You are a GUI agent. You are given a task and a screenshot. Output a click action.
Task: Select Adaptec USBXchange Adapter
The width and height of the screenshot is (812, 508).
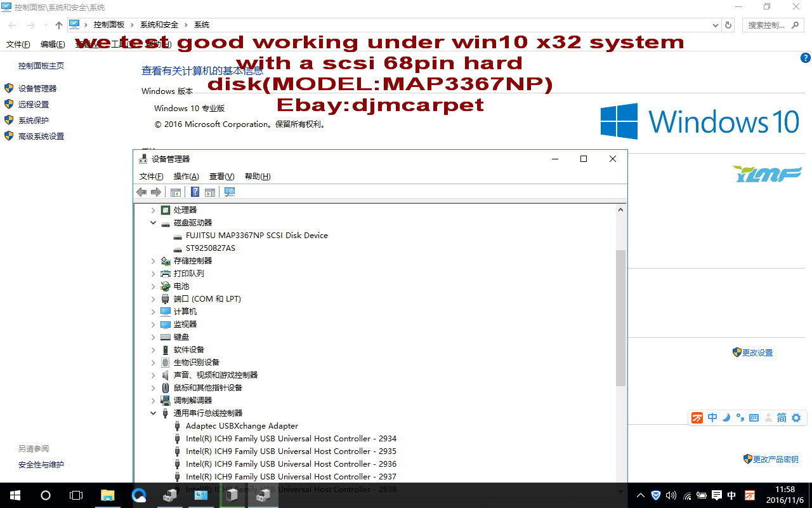242,426
